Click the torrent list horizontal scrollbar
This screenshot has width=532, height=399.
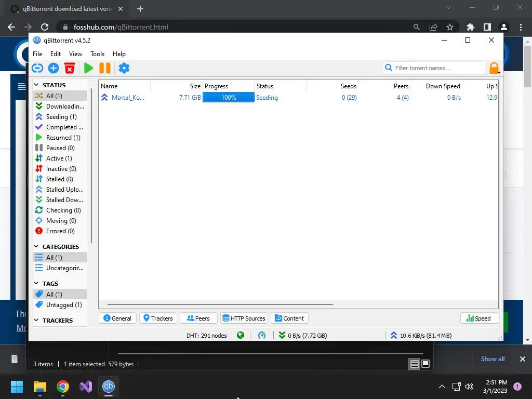coord(220,304)
